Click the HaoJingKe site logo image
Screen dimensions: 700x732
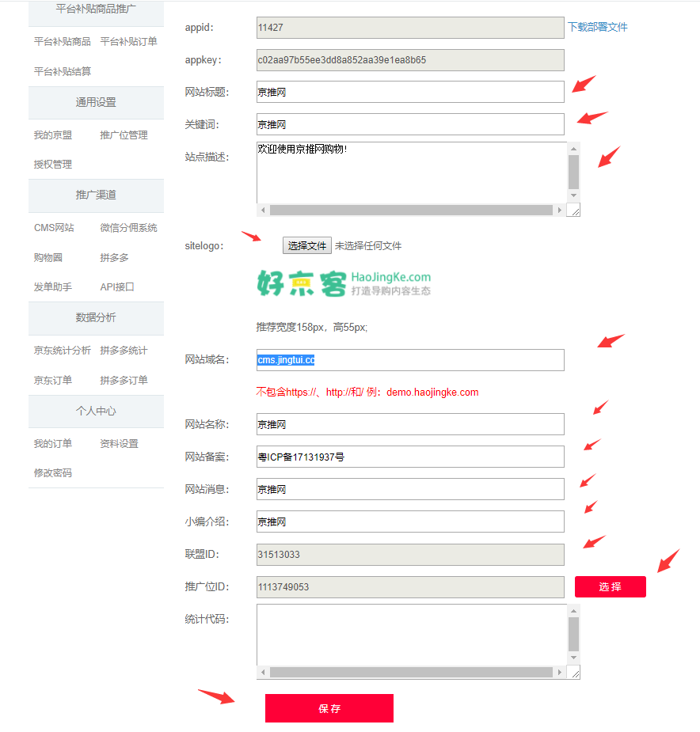click(x=344, y=283)
